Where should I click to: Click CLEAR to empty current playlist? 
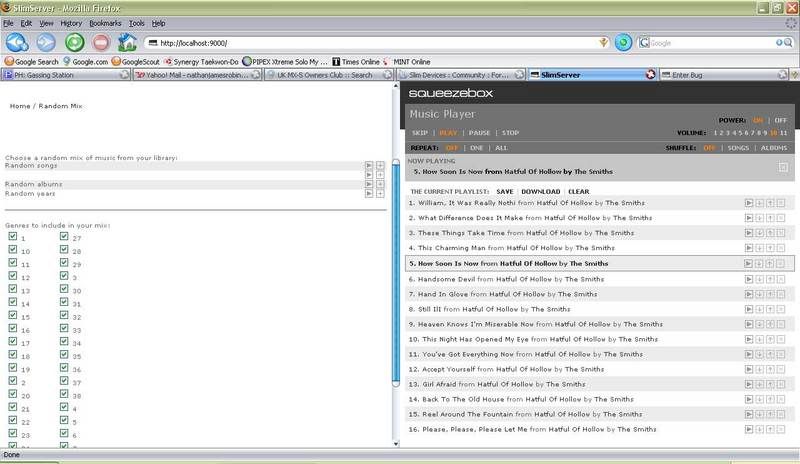coord(578,191)
